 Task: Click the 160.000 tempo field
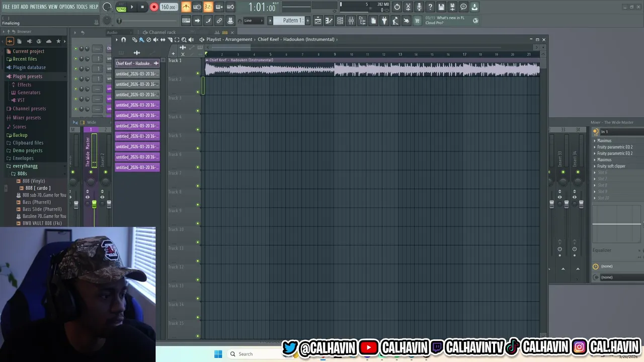point(168,7)
